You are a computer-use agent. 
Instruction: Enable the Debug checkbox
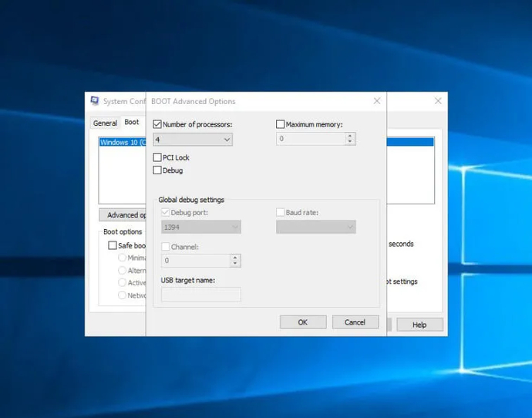(x=157, y=170)
